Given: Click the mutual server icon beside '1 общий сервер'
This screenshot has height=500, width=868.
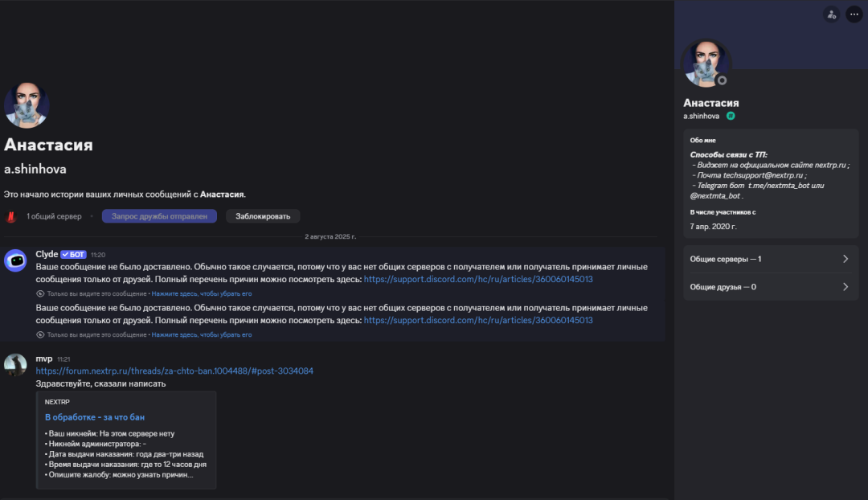Looking at the screenshot, I should pos(11,216).
